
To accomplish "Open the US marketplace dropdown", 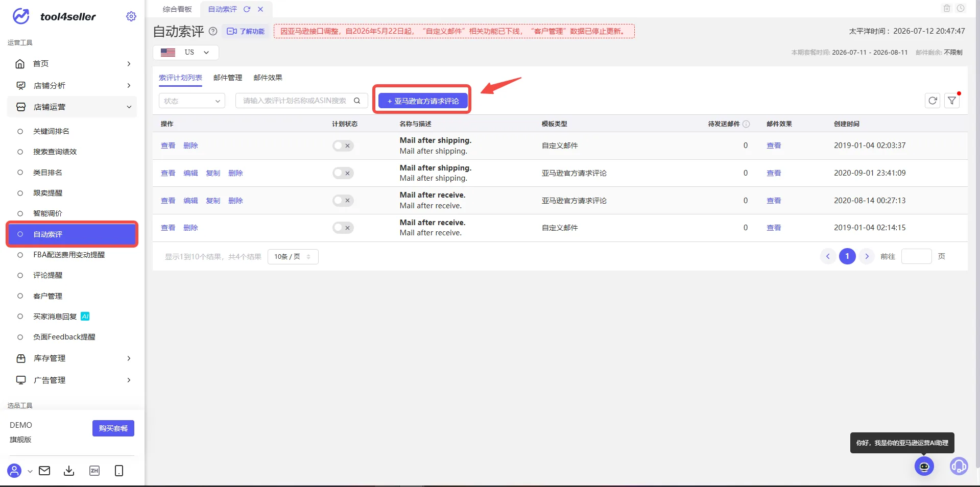I will pos(186,52).
